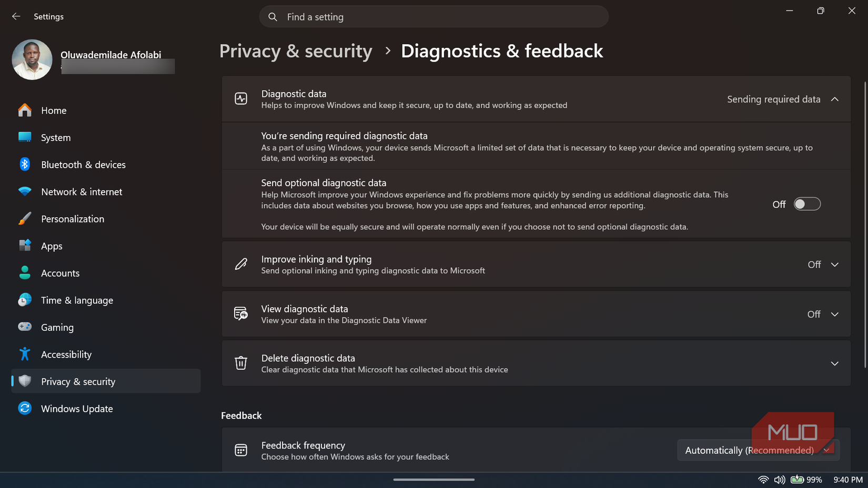Click the search magnifier icon

272,17
